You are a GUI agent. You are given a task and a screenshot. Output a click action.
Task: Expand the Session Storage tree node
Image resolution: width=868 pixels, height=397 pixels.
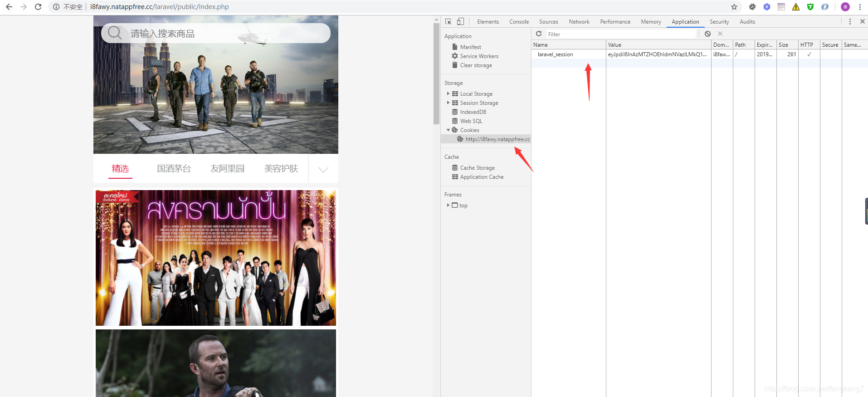tap(448, 103)
